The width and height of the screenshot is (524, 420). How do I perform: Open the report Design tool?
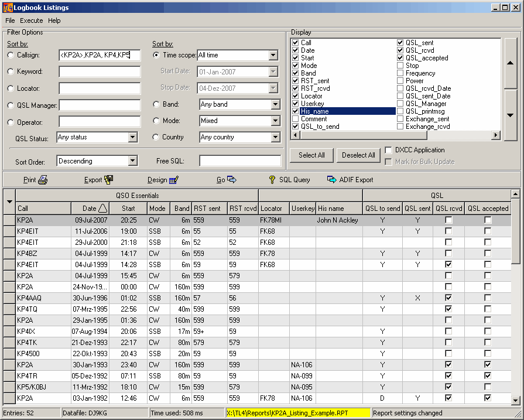click(x=163, y=180)
